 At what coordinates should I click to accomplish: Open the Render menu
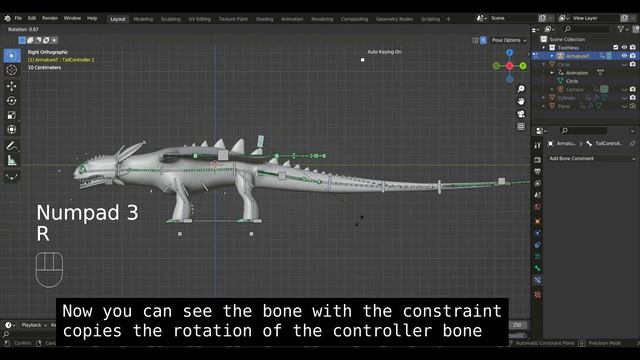coord(50,18)
